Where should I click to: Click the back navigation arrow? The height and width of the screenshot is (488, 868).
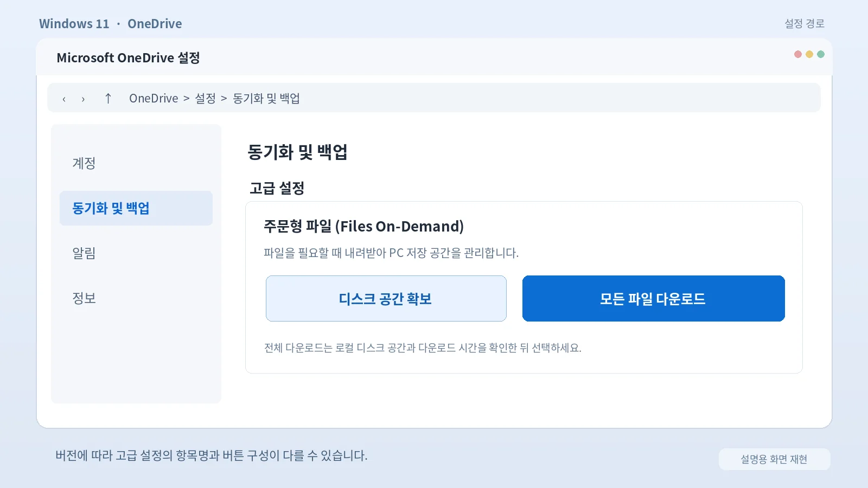click(x=64, y=99)
